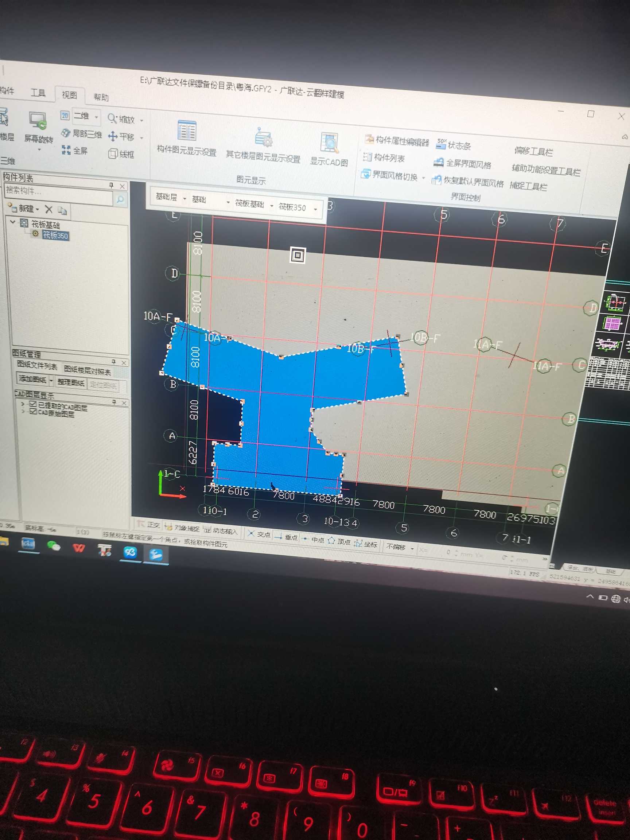This screenshot has height=840, width=630.
Task: Pin the CAD图层显示 panel
Action: [114, 402]
